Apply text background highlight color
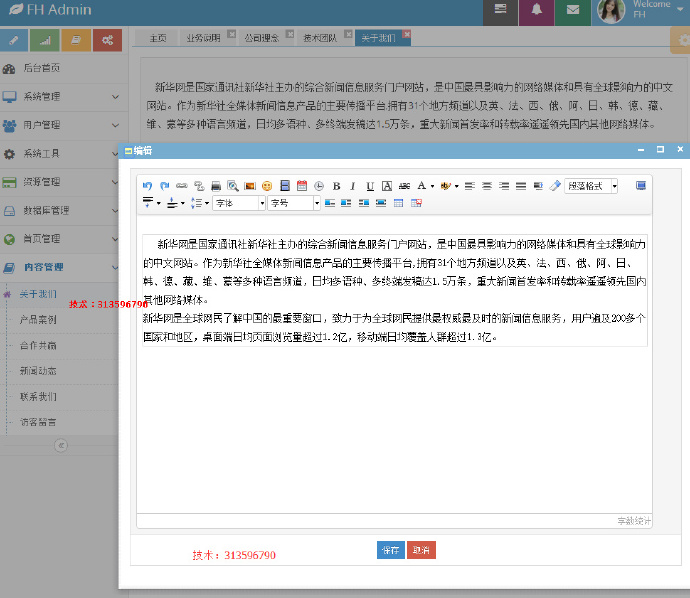 coord(445,186)
